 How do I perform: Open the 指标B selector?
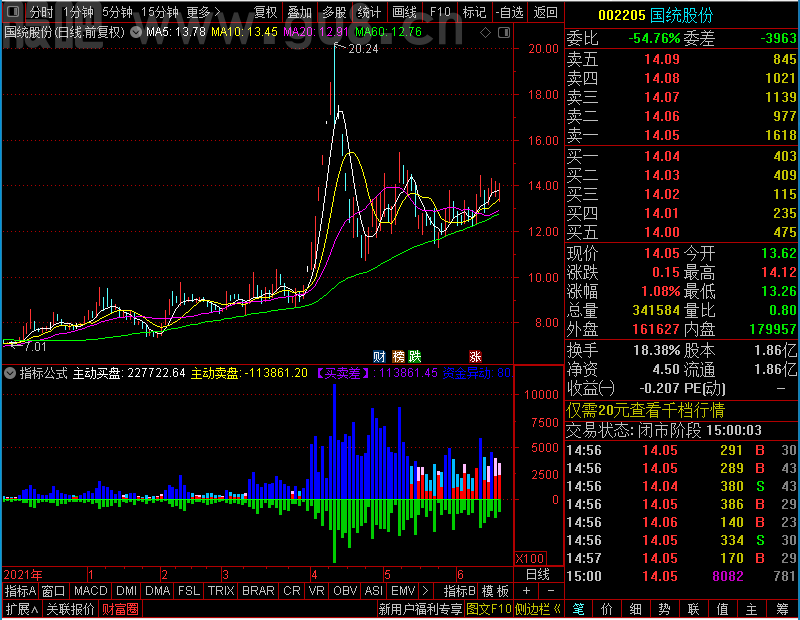point(460,591)
